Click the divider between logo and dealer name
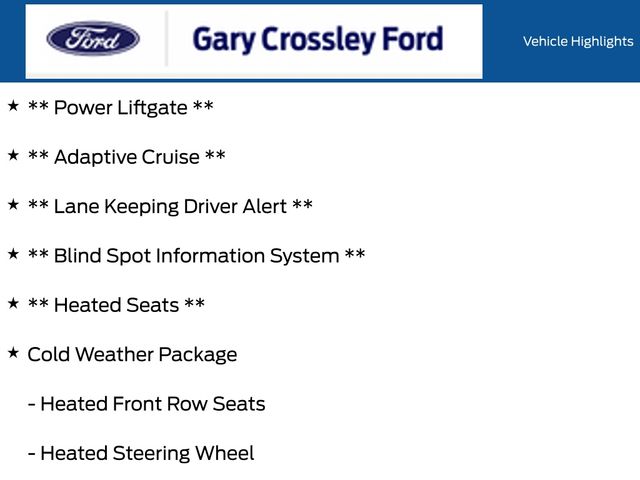This screenshot has width=640, height=480. pyautogui.click(x=166, y=40)
